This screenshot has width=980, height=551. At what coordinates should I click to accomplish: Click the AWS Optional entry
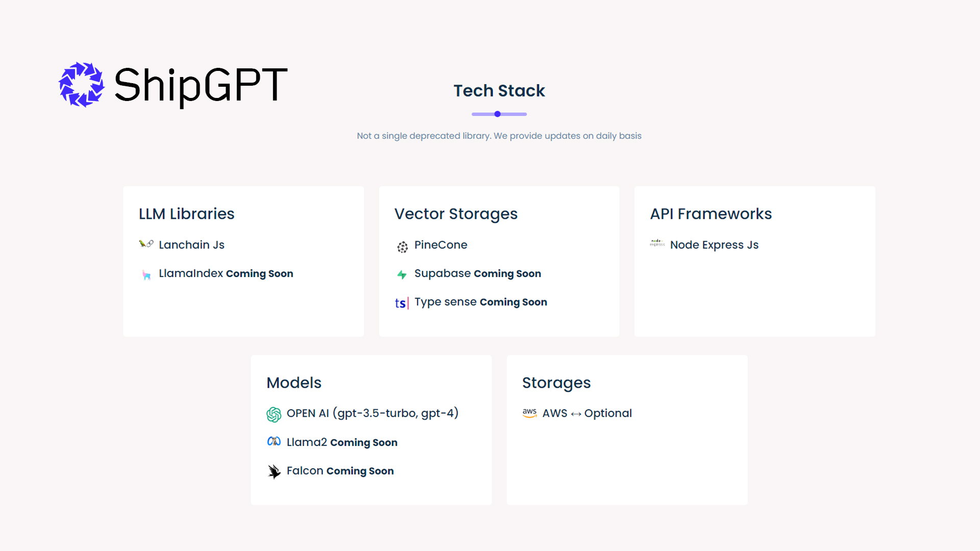pyautogui.click(x=586, y=413)
